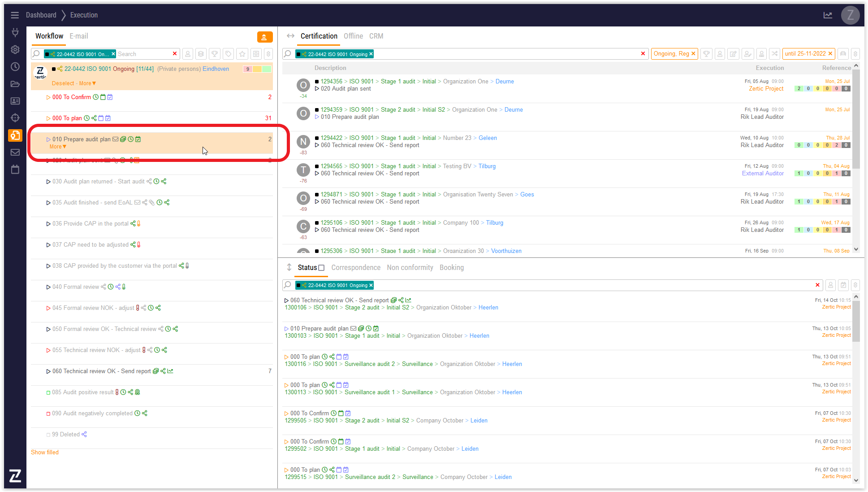Image resolution: width=868 pixels, height=492 pixels.
Task: Open the Eindhoven location link
Action: tap(216, 69)
